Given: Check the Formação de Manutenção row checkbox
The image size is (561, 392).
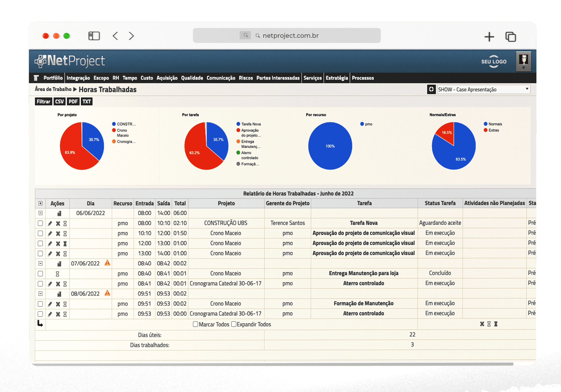Looking at the screenshot, I should tap(40, 304).
